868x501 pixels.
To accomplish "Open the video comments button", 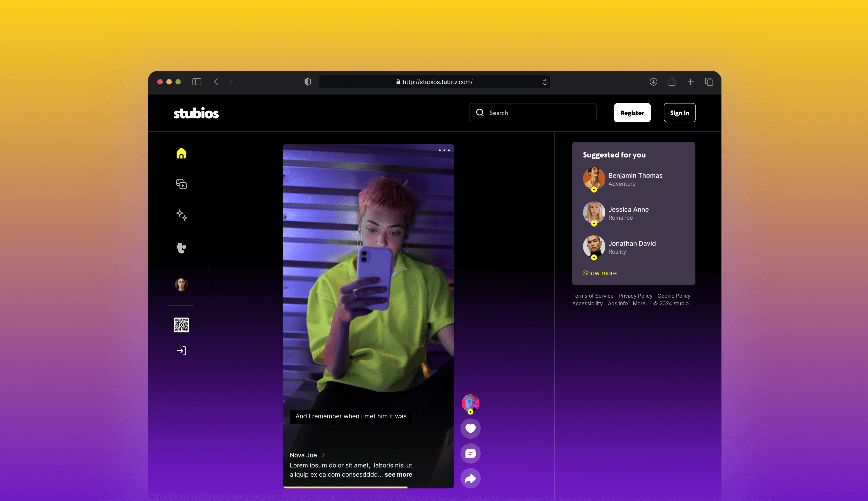I will tap(470, 453).
